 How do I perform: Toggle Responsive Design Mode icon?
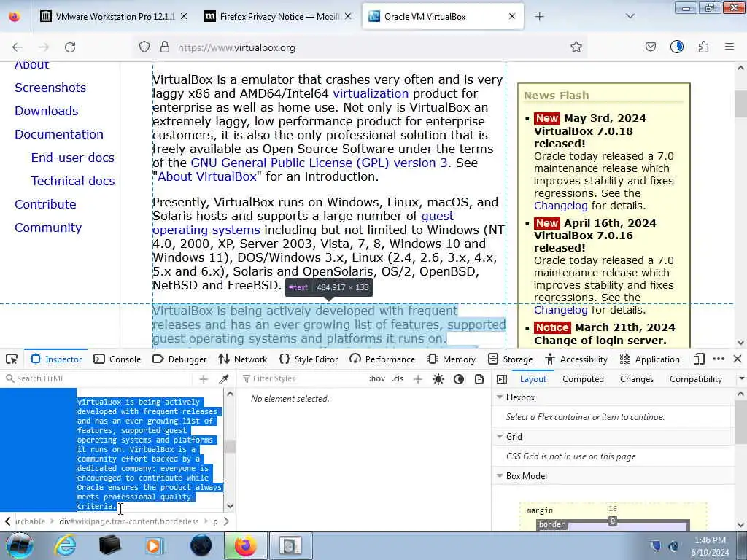(699, 359)
